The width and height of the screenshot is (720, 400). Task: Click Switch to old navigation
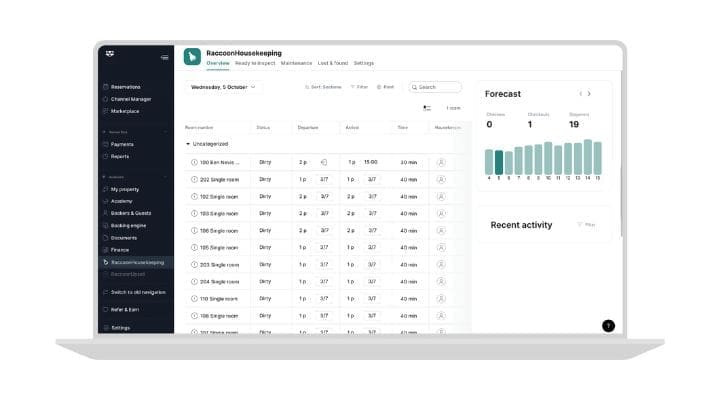137,292
